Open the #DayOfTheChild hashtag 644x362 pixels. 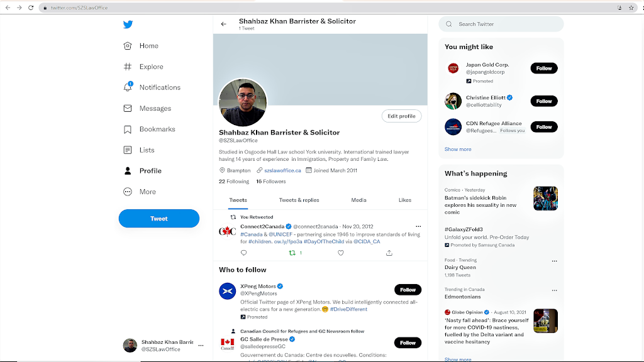click(x=324, y=241)
